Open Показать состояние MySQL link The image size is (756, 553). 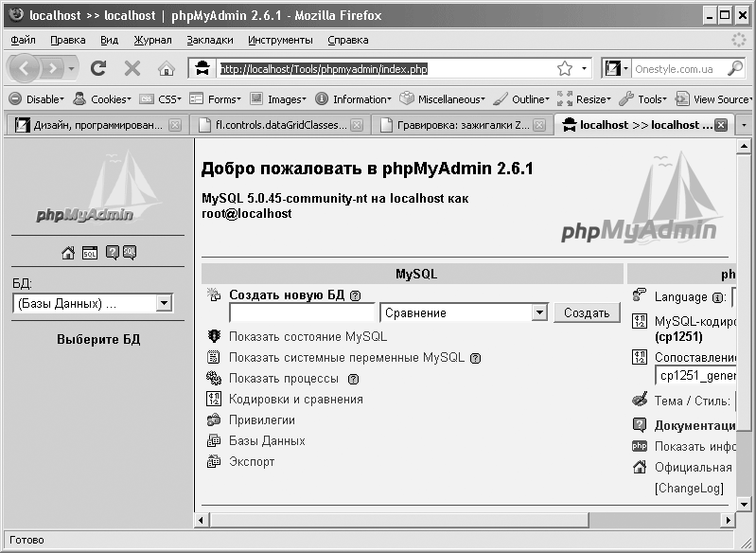pos(308,336)
